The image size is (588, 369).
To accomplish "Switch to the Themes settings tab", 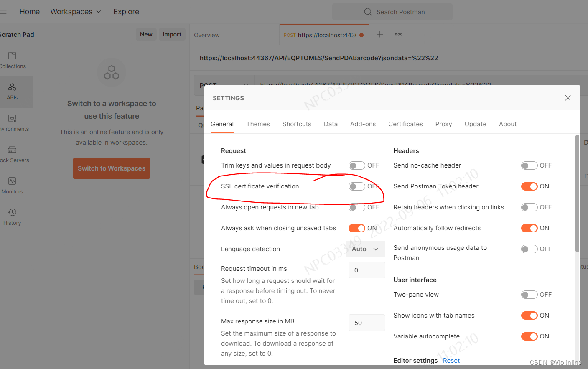I will click(x=258, y=124).
